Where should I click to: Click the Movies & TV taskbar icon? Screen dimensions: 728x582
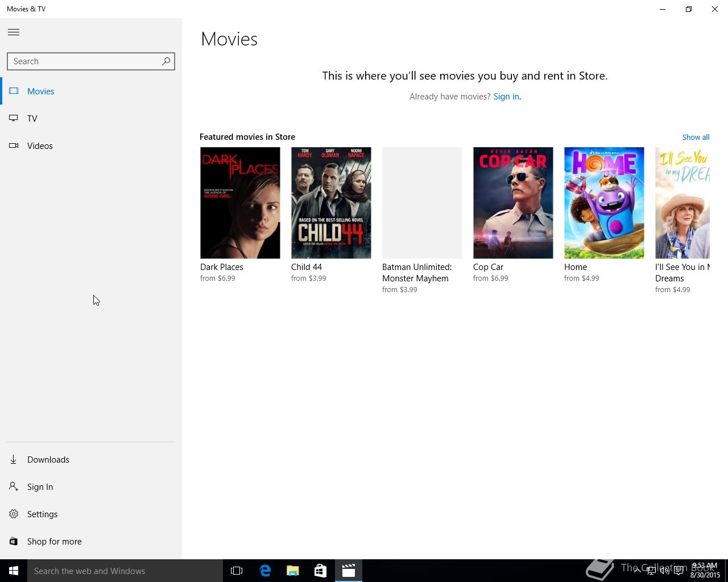(349, 571)
